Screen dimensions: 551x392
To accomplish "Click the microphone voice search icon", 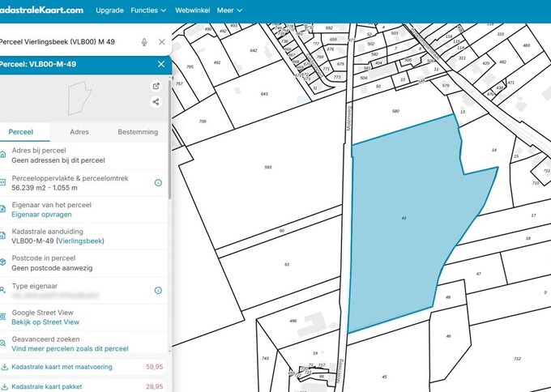I will pos(144,41).
